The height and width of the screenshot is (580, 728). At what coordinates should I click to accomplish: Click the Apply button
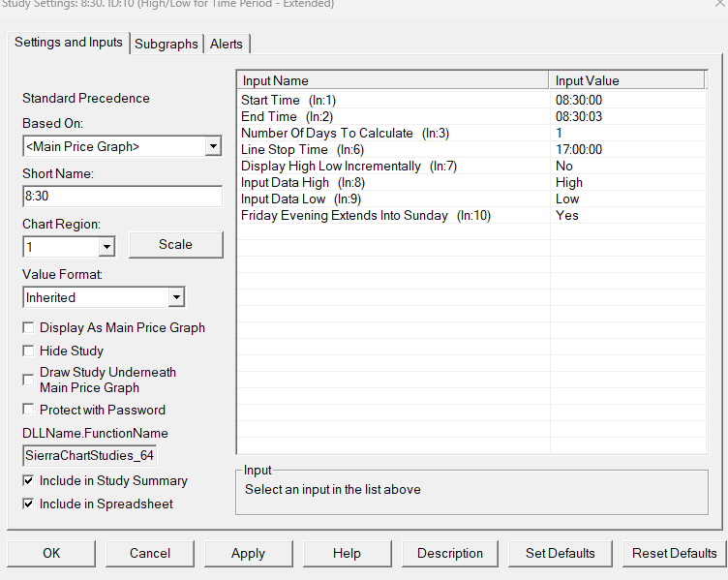[249, 554]
